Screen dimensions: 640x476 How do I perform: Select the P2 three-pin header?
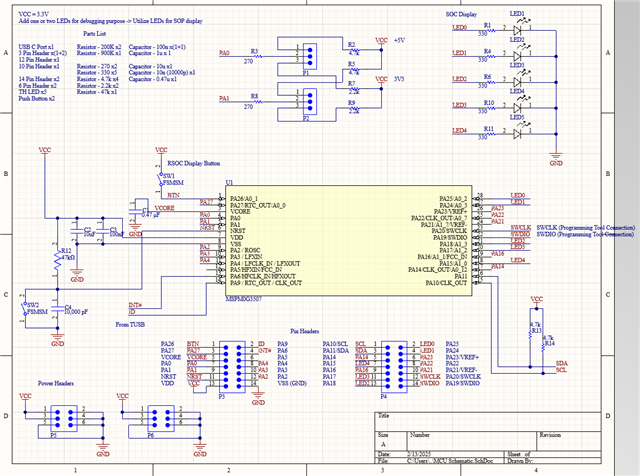coord(310,102)
